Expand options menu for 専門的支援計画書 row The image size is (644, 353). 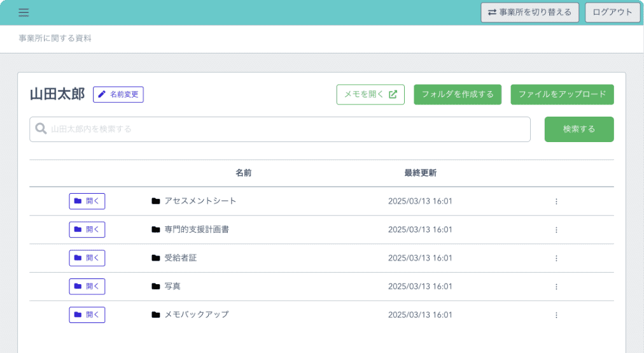point(556,230)
